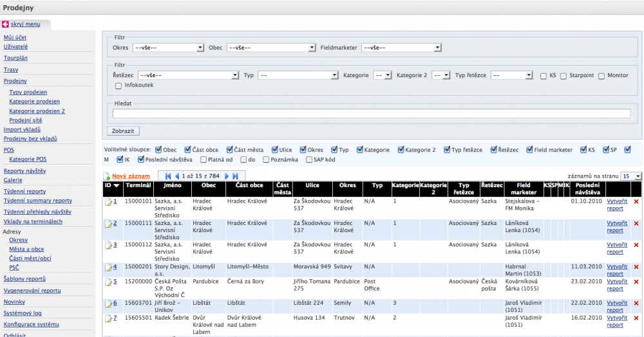Image resolution: width=644 pixels, height=337 pixels.
Task: Open Trasy in the side menu
Action: click(x=11, y=69)
